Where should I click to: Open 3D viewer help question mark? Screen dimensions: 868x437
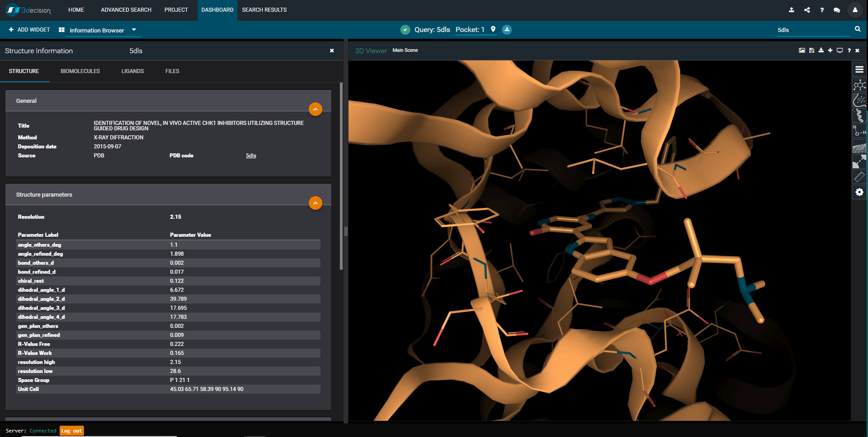click(x=849, y=51)
